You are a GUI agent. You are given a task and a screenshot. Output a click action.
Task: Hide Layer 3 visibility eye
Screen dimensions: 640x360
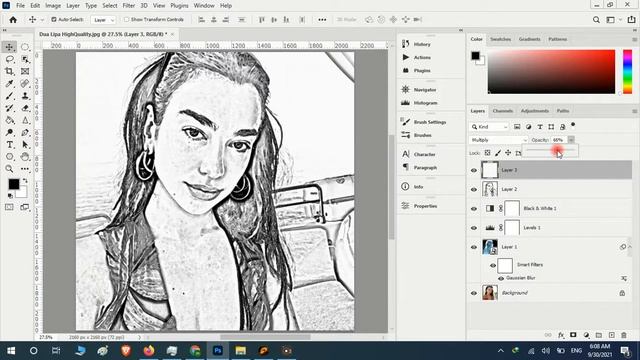tap(474, 170)
